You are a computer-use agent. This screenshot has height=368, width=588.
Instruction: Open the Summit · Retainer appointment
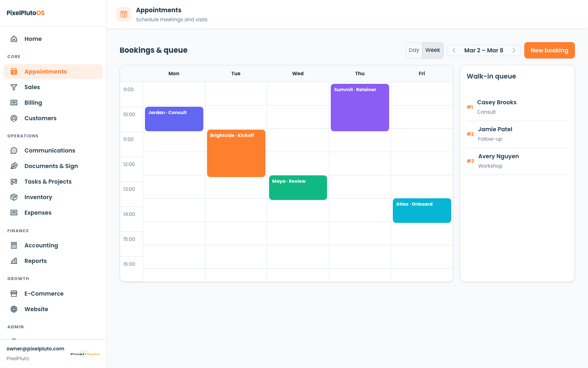point(360,108)
